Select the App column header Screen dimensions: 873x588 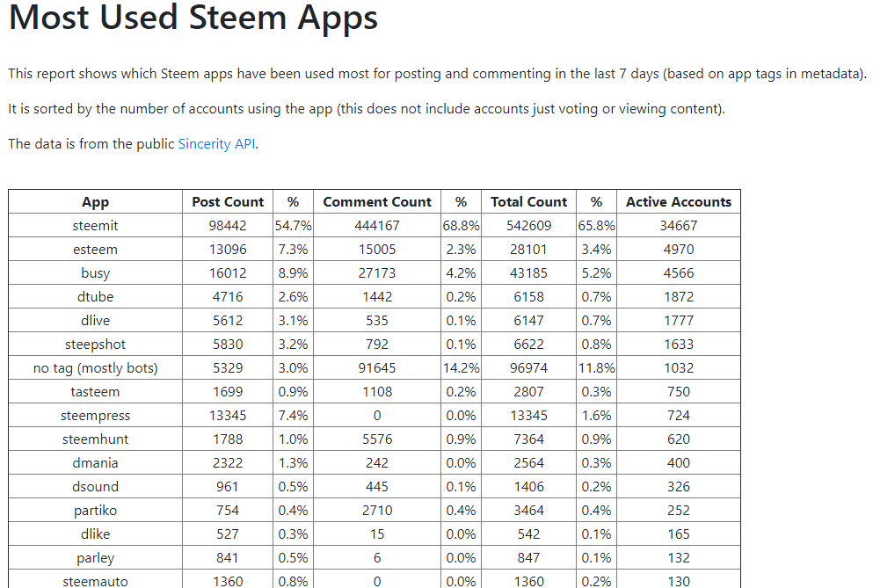(95, 201)
